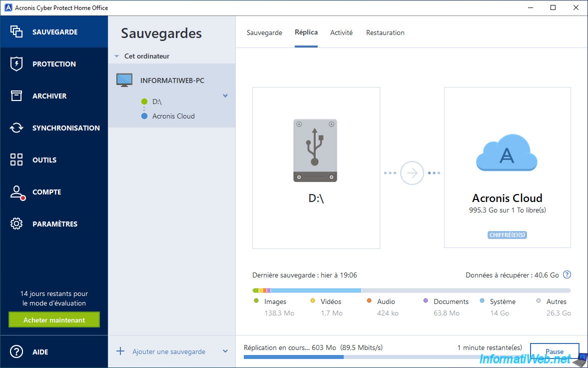
Task: Click the text "1 minute restante(es)"
Action: click(x=490, y=347)
